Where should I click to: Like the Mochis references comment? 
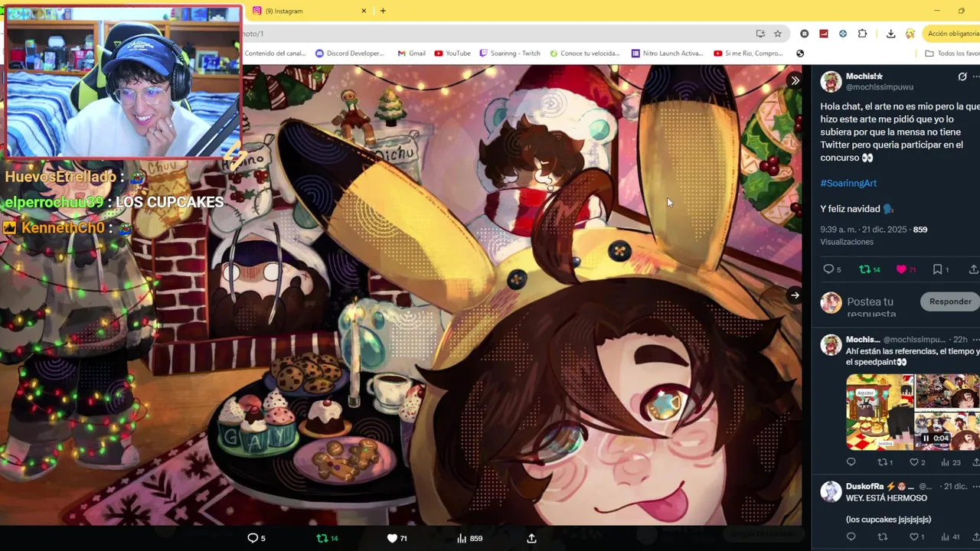(916, 462)
